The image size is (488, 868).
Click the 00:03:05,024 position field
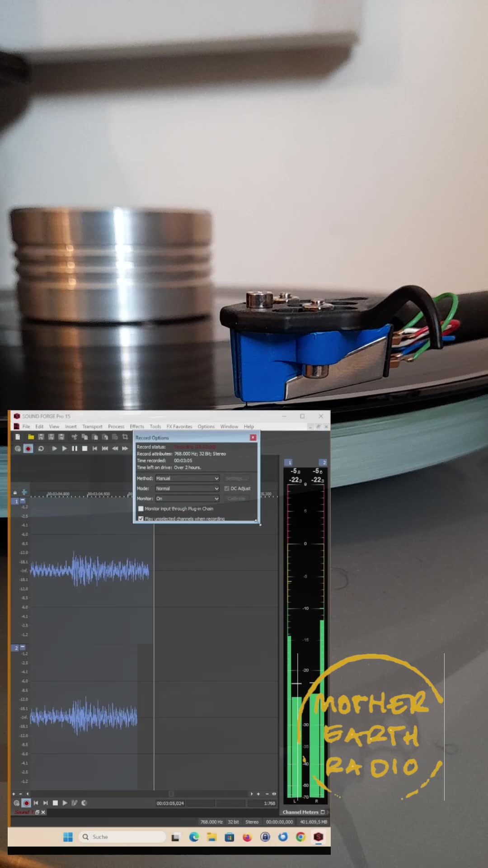coord(170,803)
